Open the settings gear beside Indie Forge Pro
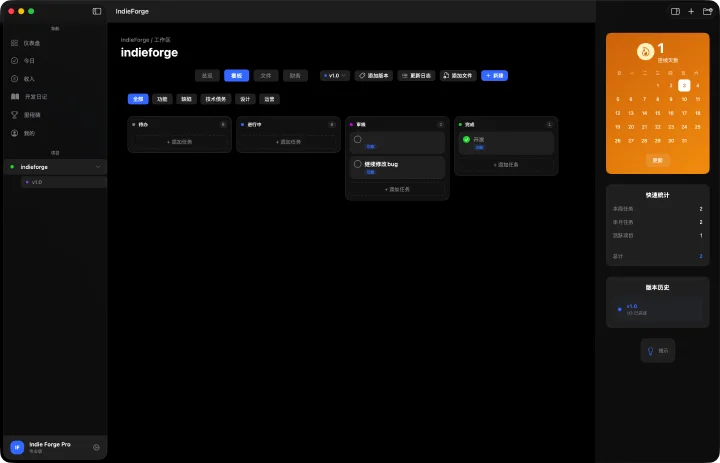Screen dimensions: 720x463 tap(96, 447)
